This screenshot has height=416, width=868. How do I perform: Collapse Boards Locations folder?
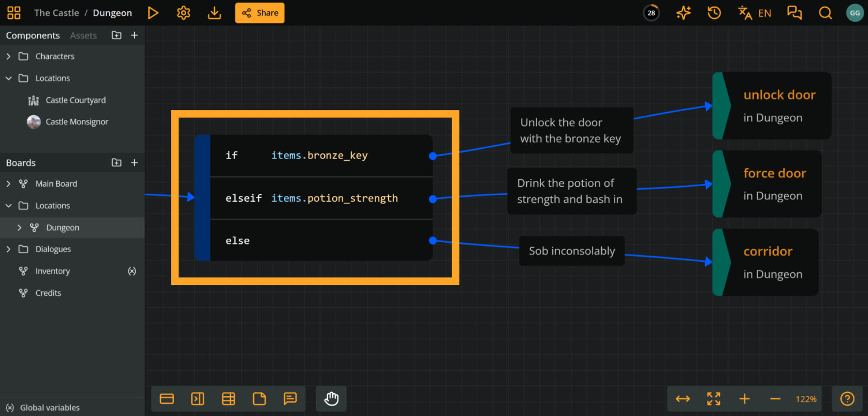[x=9, y=206]
